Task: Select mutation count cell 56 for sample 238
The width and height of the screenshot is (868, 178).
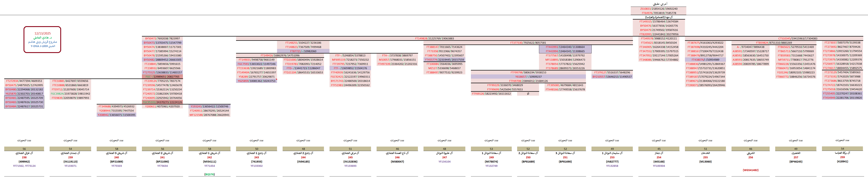Action: tap(24, 149)
